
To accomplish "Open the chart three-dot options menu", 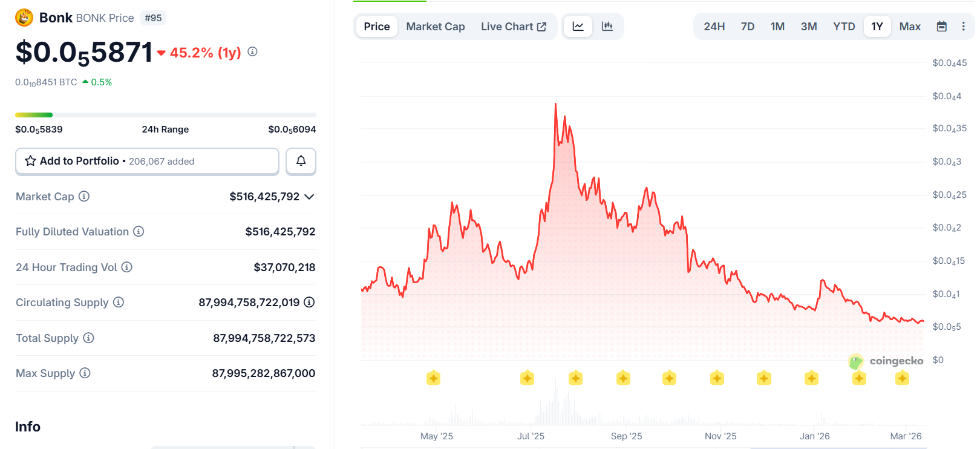I will (963, 27).
